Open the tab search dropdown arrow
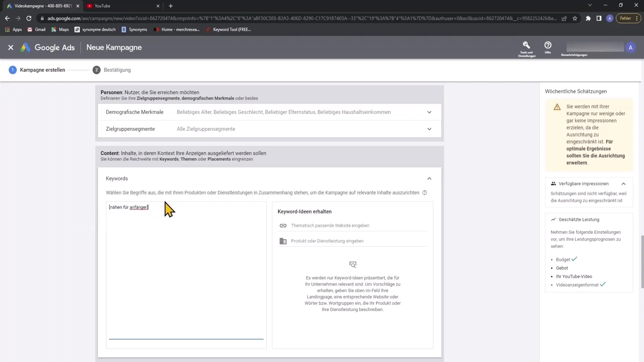Screen dimensions: 644x362 pos(590,5)
